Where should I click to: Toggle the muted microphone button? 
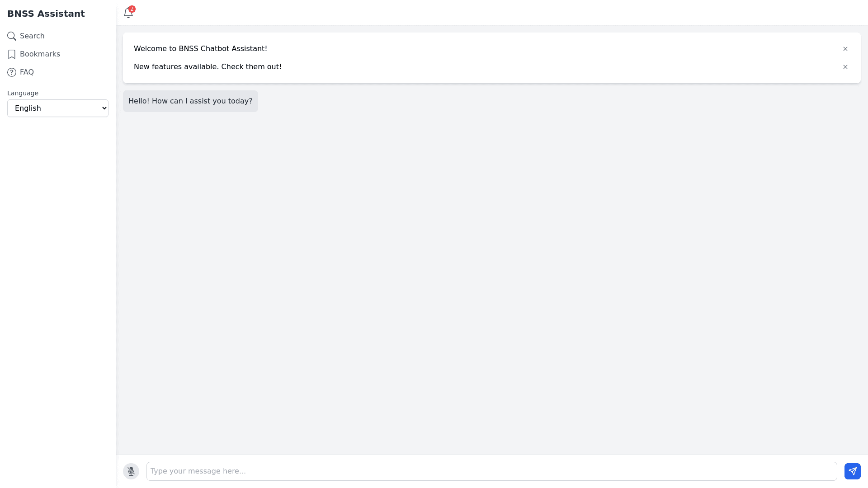tap(131, 471)
